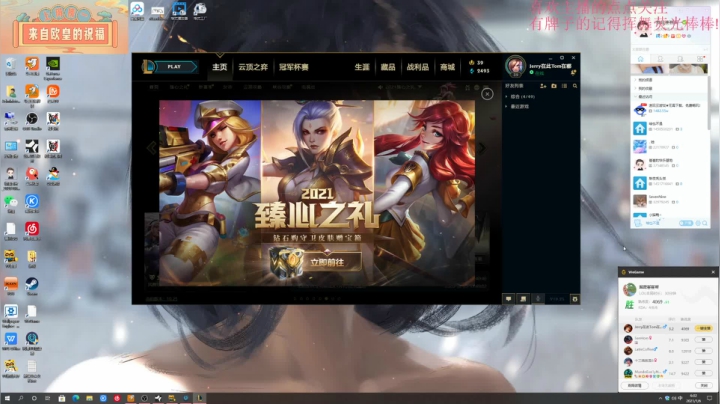The height and width of the screenshot is (404, 720).
Task: Expand the 最近游戏 group in friends list
Action: [x=517, y=107]
